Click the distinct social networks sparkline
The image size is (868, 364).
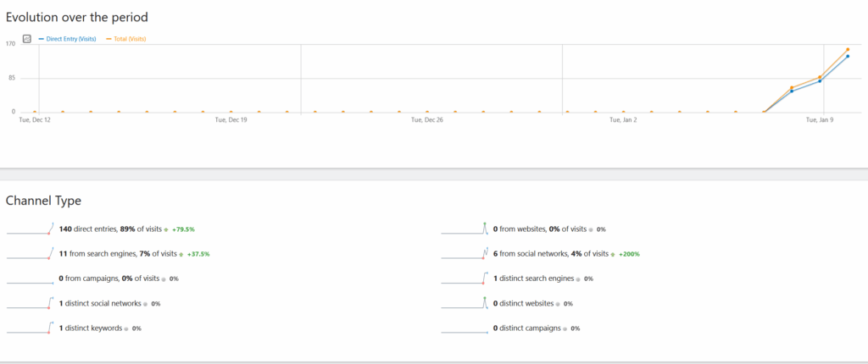pos(30,303)
